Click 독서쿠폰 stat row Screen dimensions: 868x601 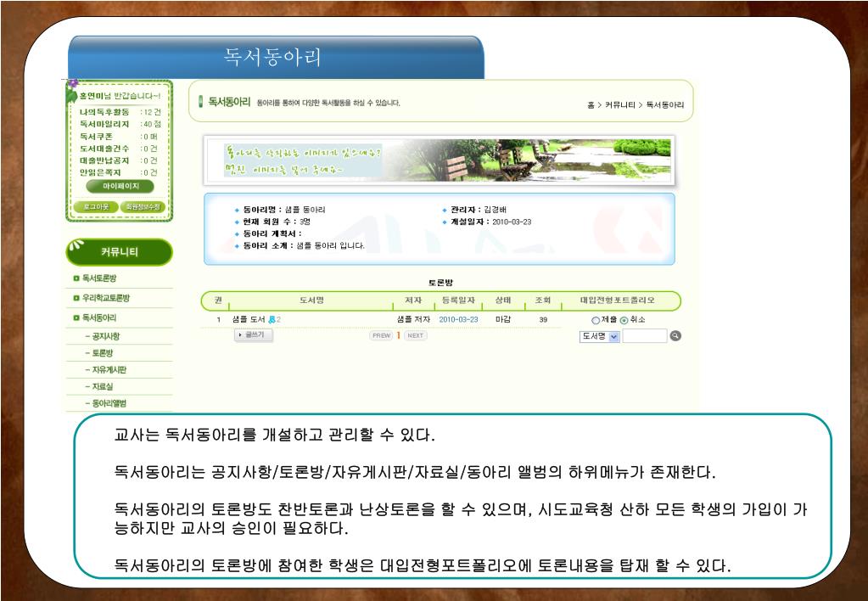[120, 137]
